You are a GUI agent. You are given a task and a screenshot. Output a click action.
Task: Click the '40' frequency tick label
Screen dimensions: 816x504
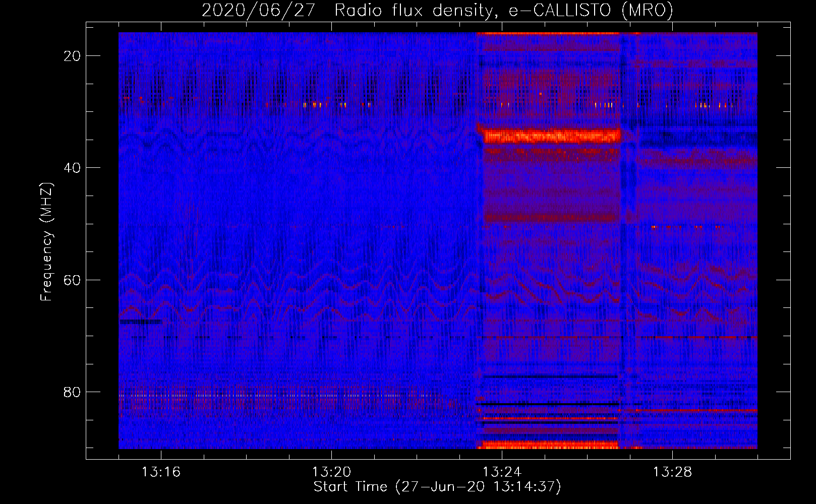click(73, 168)
